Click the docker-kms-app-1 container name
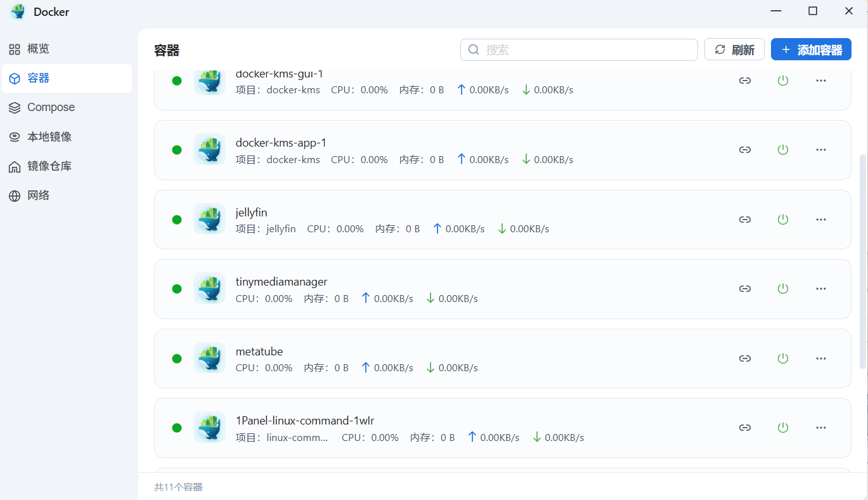The height and width of the screenshot is (500, 868). [x=281, y=143]
